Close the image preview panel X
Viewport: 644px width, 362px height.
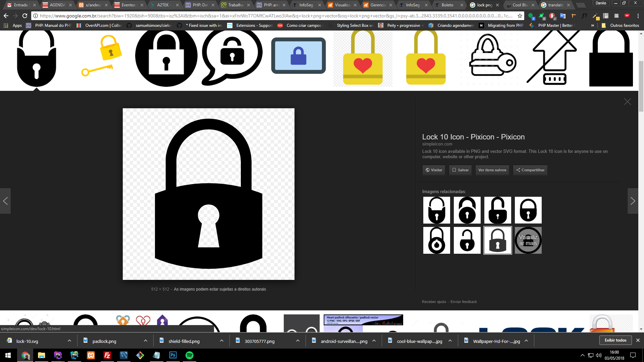coord(627,102)
